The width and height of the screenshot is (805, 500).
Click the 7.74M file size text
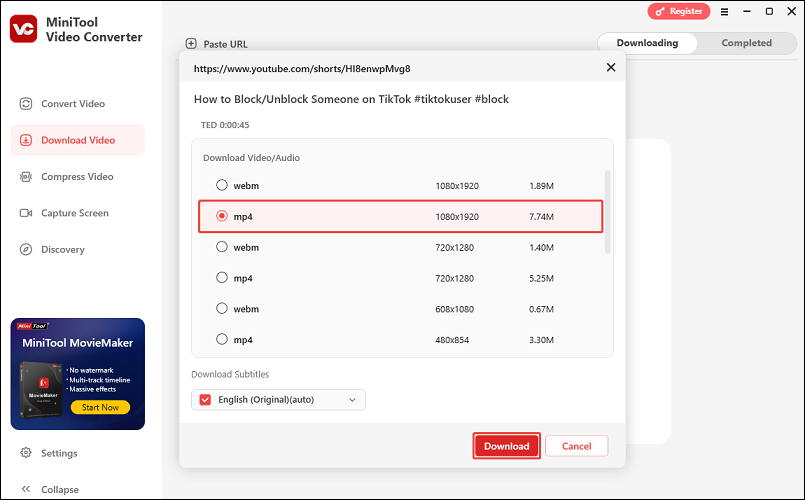[x=541, y=217]
